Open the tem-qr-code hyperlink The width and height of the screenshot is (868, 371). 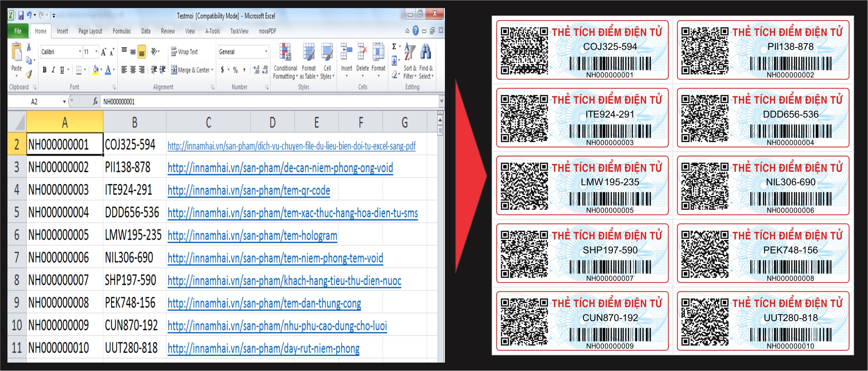(249, 190)
